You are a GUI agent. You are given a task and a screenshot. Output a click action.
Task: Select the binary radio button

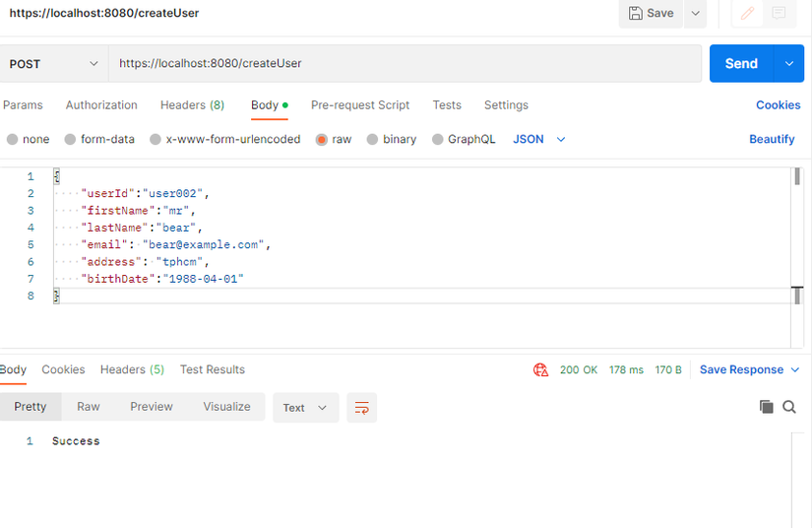(x=373, y=140)
